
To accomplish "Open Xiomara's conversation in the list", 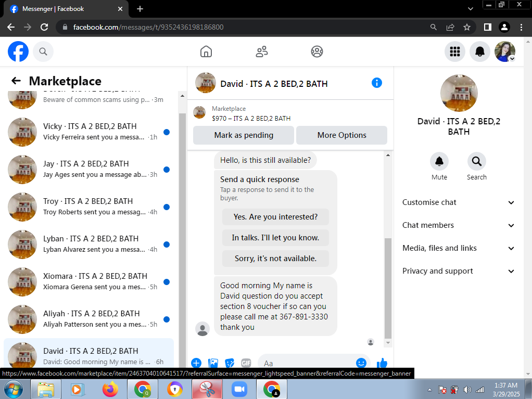I will (89, 282).
